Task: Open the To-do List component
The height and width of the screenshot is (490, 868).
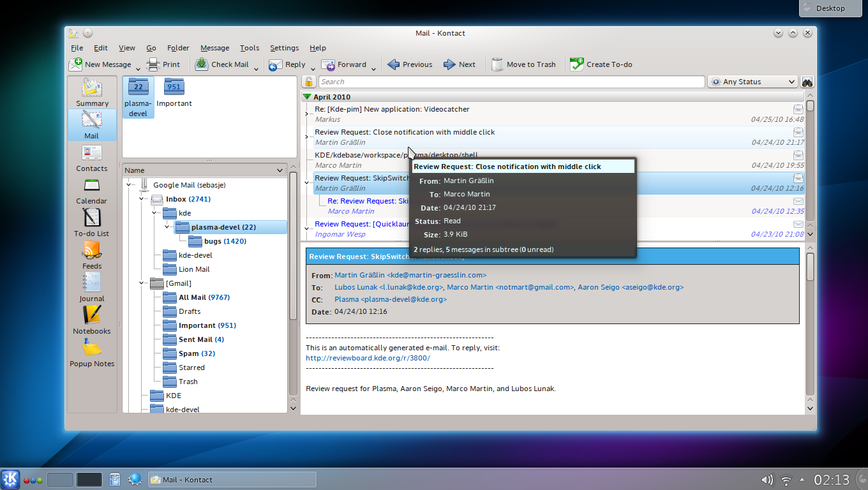Action: 92,223
